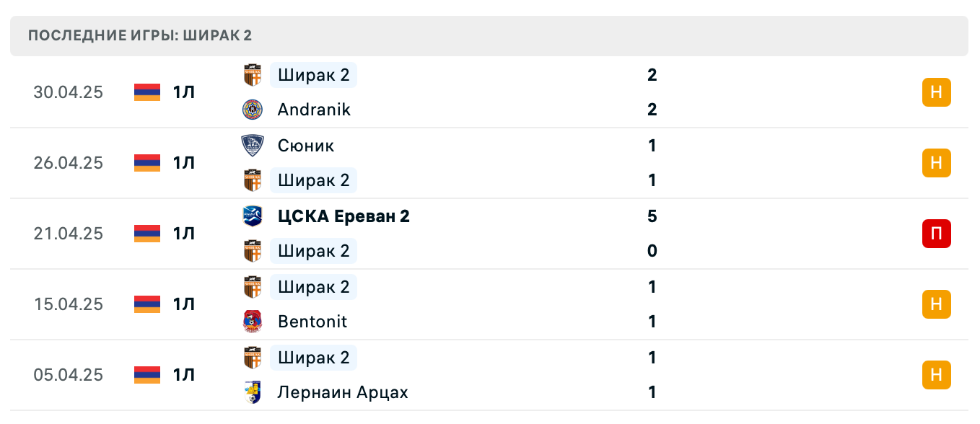Click the Н badge next to the Bentonit draw
Screen dimensions: 980x424
click(x=936, y=304)
